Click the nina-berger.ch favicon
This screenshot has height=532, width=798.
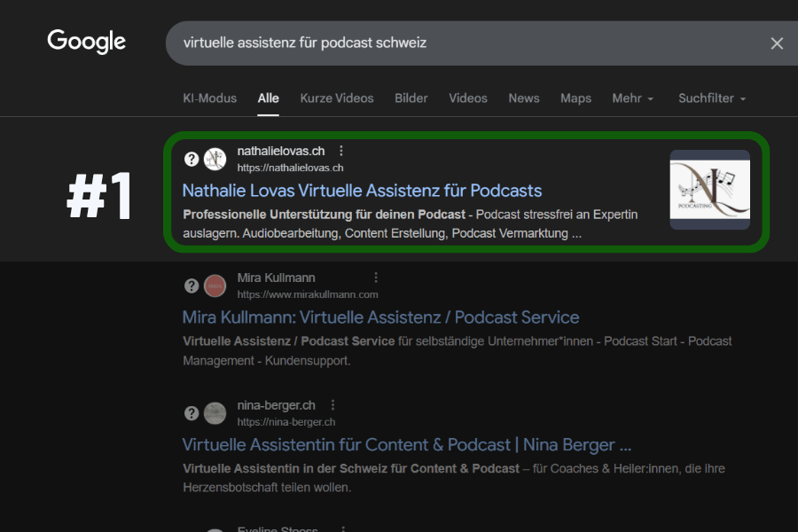pyautogui.click(x=215, y=413)
